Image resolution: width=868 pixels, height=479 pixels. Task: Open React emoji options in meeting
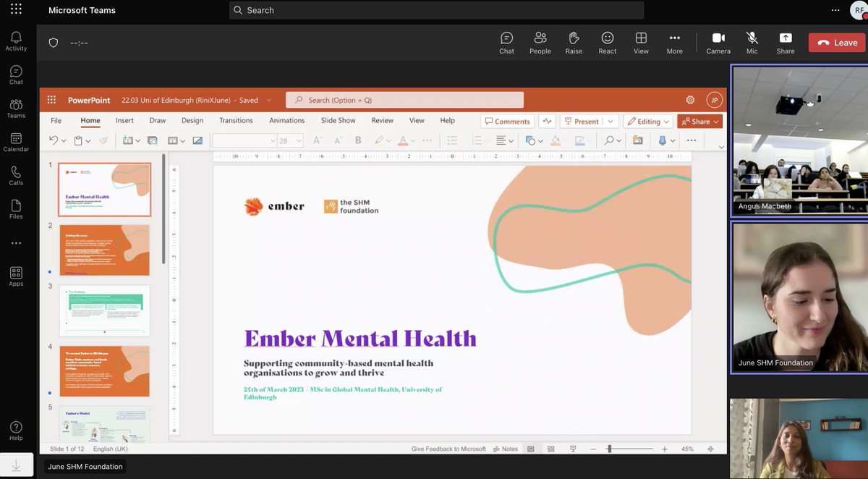click(608, 43)
